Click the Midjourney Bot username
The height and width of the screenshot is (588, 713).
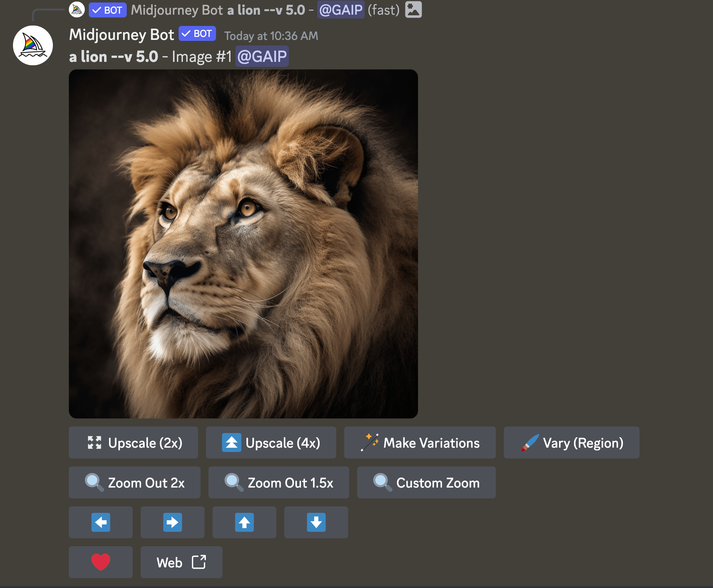pos(122,35)
